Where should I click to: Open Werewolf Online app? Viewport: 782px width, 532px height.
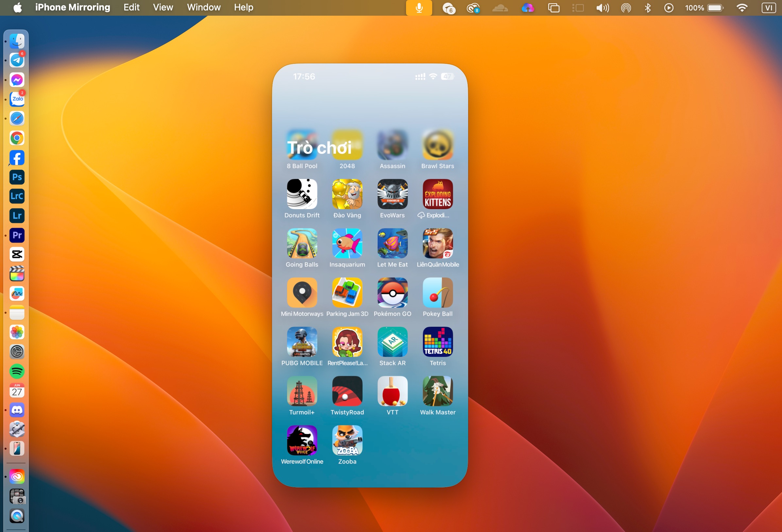[x=302, y=440]
